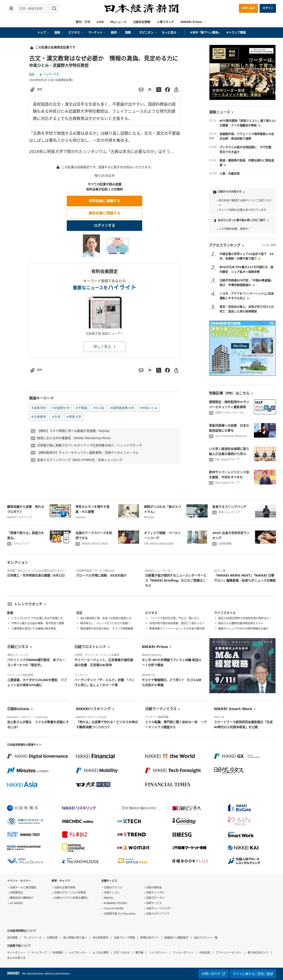The height and width of the screenshot is (980, 283).
Task: Open the テレ東BIZ logo
Action: click(75, 834)
